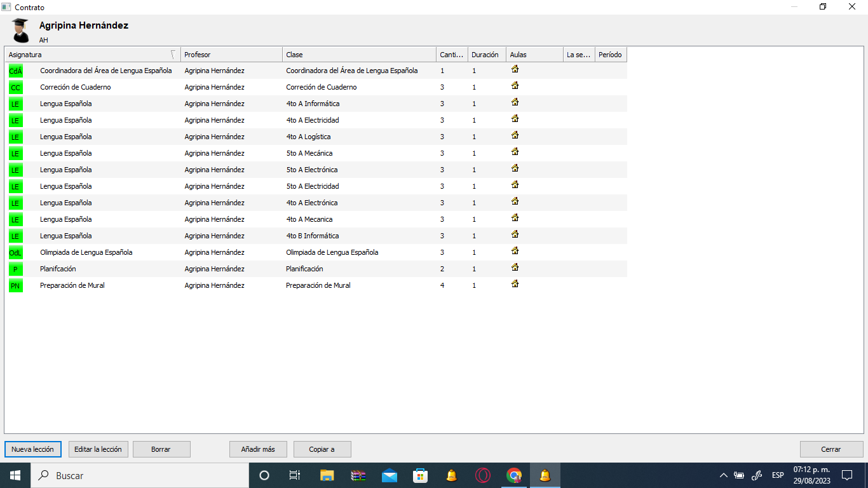This screenshot has width=868, height=488.
Task: Select the green CC subject badge
Action: 15,88
